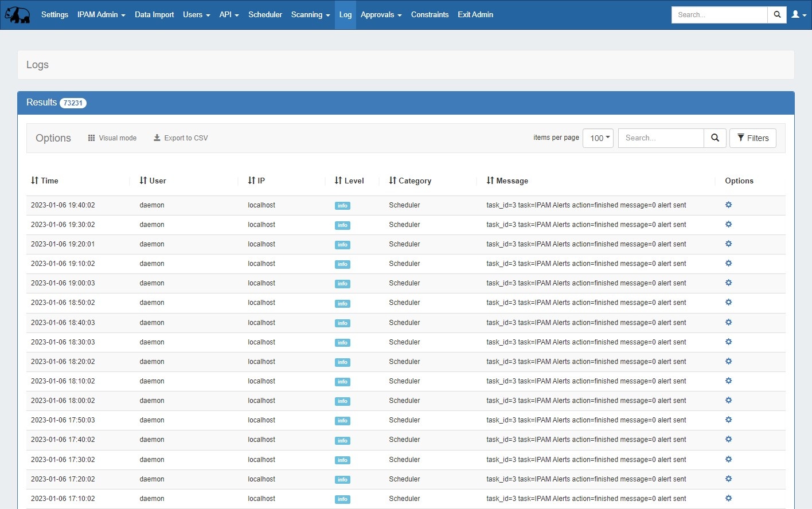Go to the Scheduler page

[x=265, y=15]
